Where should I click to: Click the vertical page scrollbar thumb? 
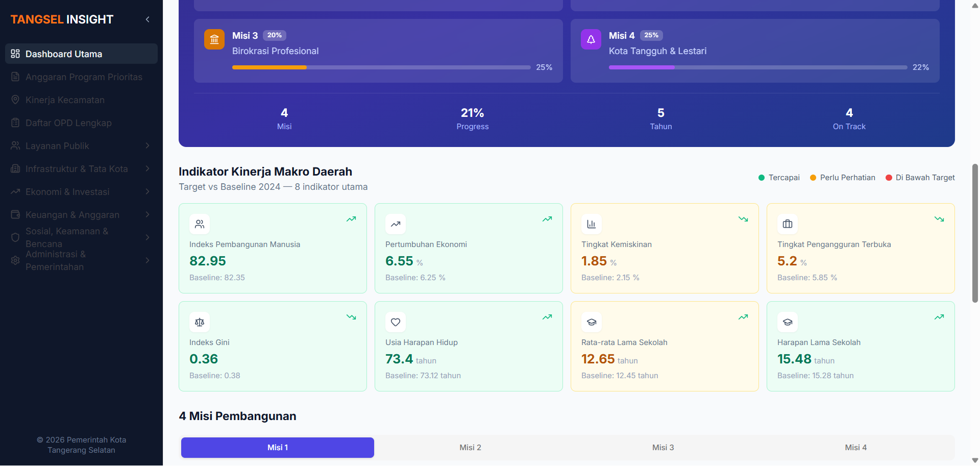pos(975,233)
